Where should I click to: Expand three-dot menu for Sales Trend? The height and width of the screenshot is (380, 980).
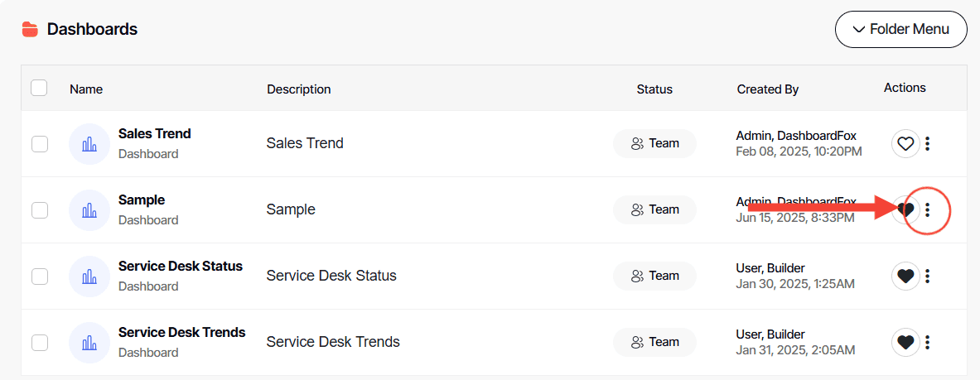click(928, 144)
